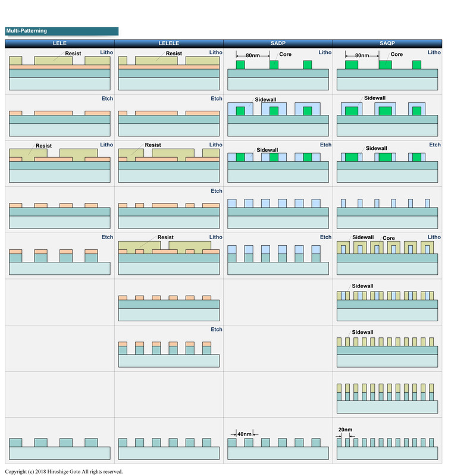Click 'Litho' in the LELELE column's third step

pos(216,145)
